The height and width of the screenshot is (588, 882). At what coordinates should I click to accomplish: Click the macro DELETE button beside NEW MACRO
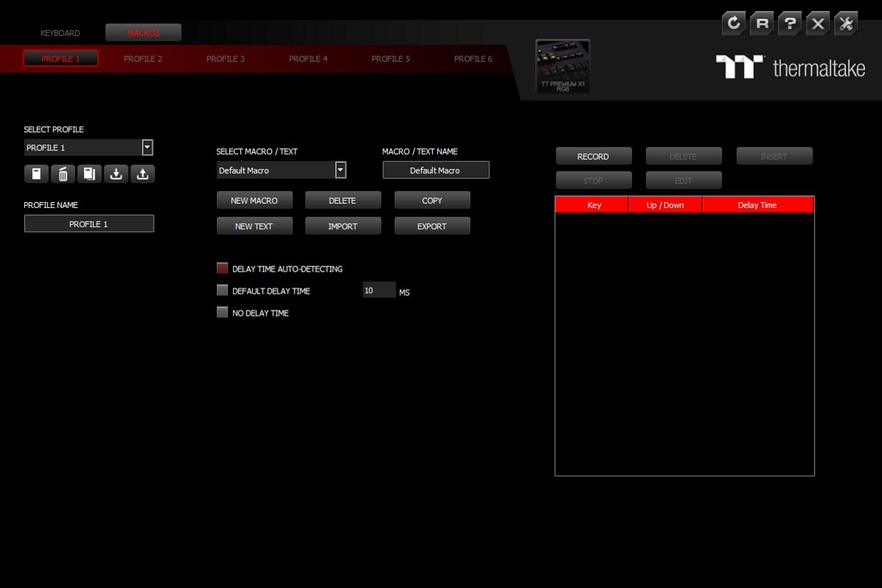click(343, 201)
